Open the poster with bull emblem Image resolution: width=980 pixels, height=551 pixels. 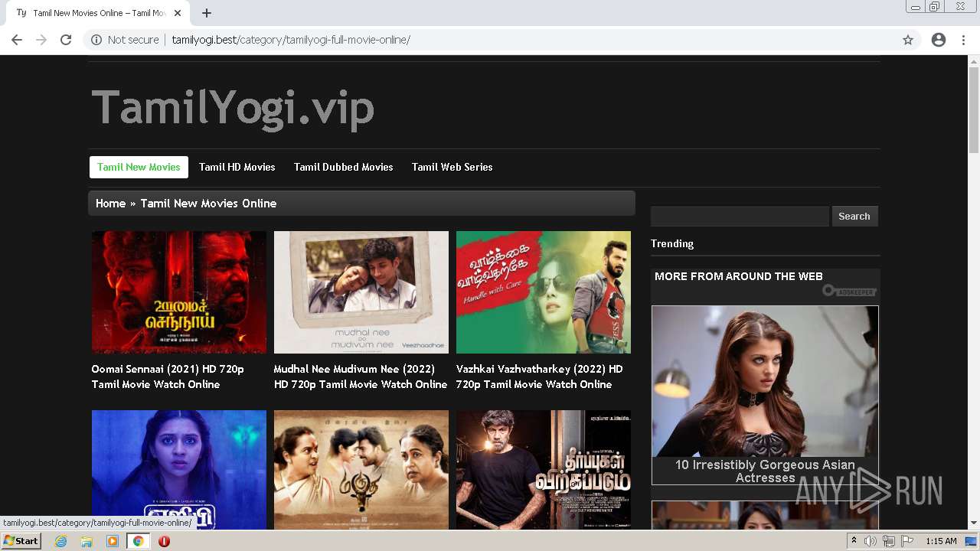tap(361, 470)
